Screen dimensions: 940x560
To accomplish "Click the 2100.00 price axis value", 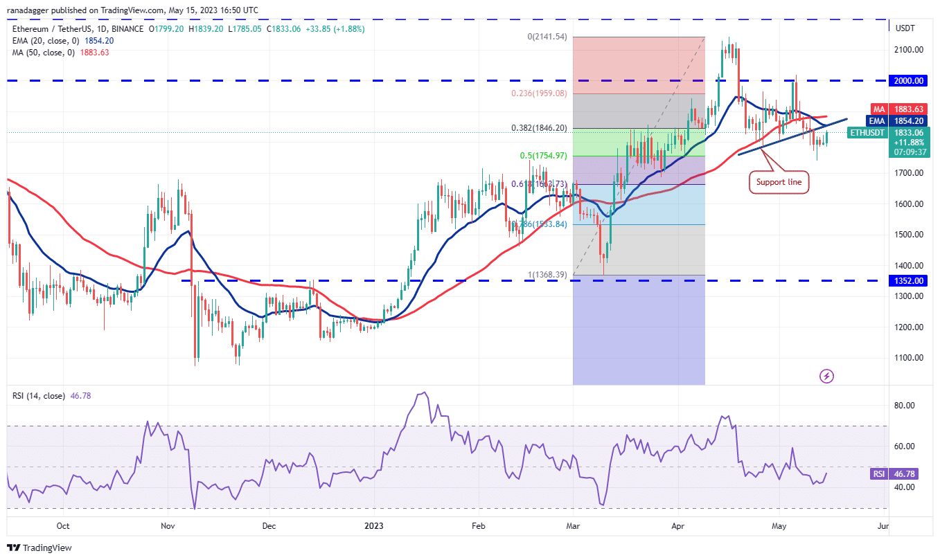I will [x=909, y=50].
